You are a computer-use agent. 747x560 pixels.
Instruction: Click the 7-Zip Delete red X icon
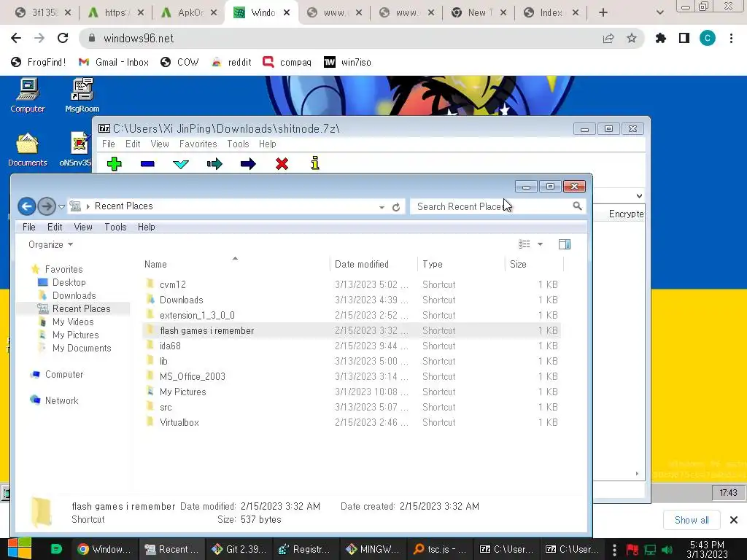tap(282, 164)
